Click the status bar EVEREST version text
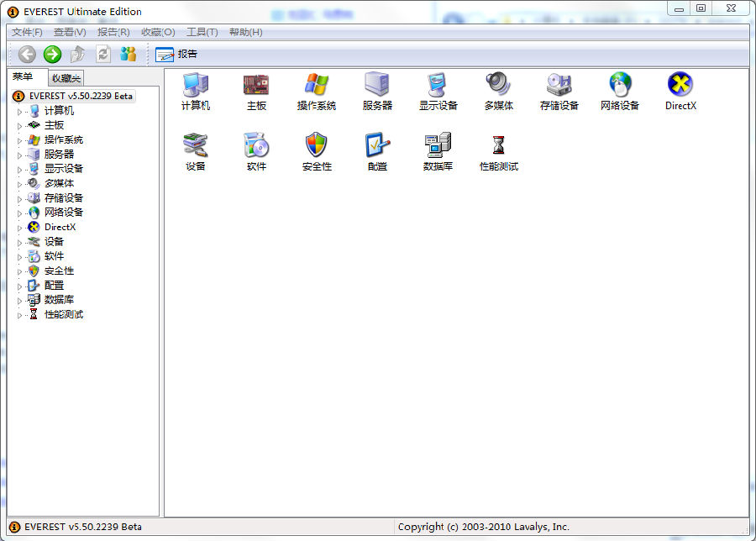756x541 pixels. click(x=83, y=527)
